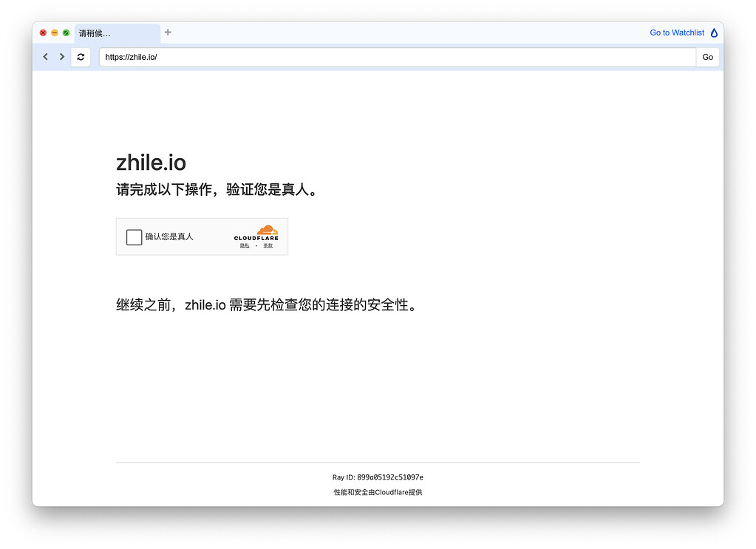Open the 隐私 link in Cloudflare widget

tap(245, 246)
